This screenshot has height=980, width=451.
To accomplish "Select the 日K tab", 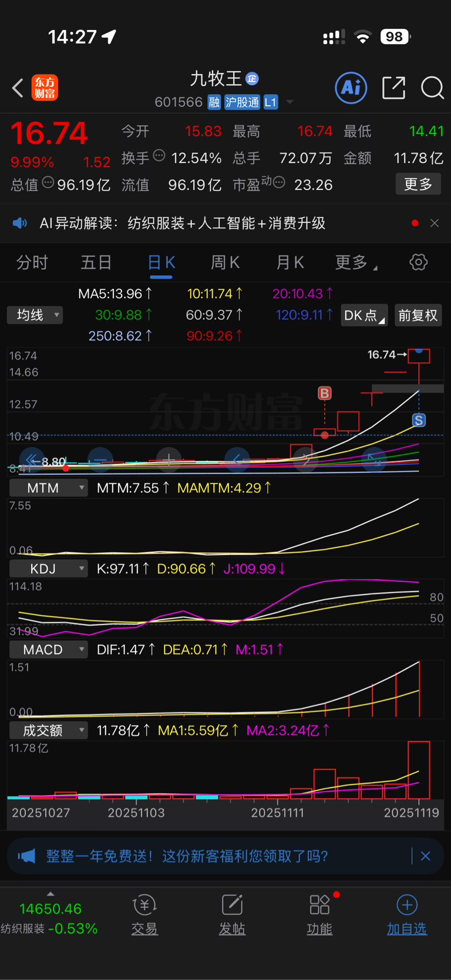I will pos(161,262).
